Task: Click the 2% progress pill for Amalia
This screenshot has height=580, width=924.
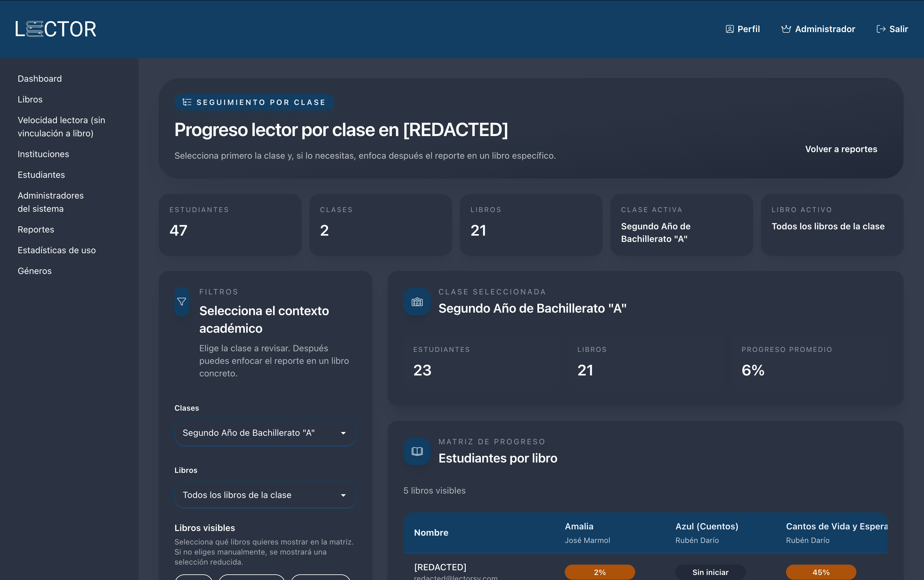Action: [600, 572]
